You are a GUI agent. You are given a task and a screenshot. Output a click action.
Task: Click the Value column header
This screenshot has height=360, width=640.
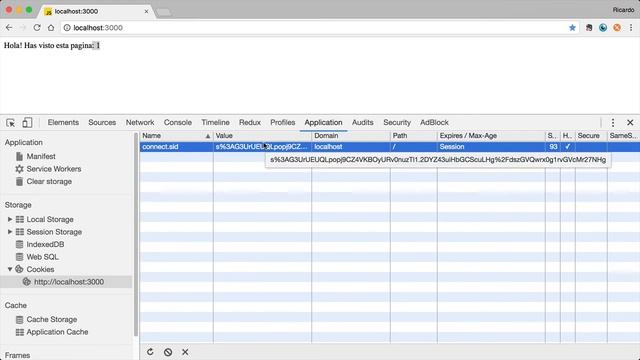coord(262,136)
